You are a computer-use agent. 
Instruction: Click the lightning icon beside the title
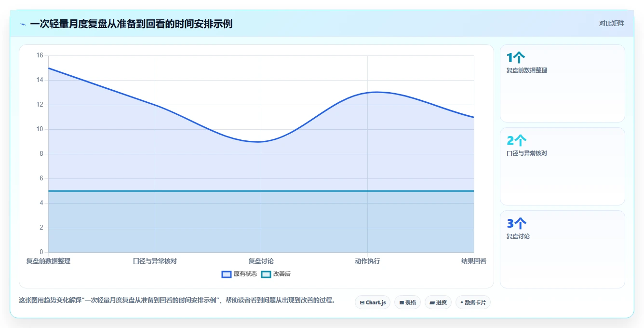point(23,24)
